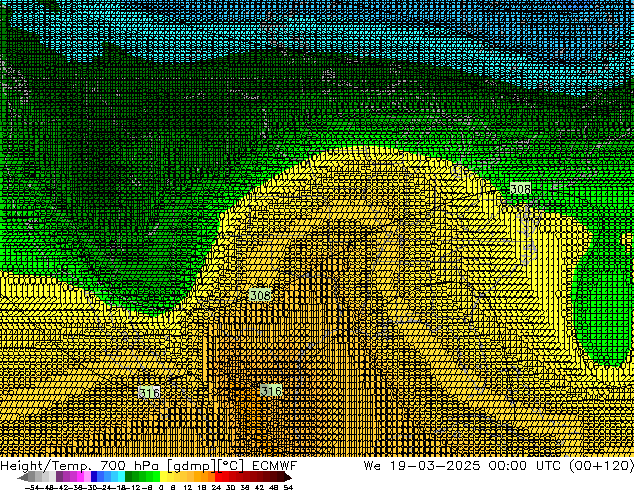Click the "-54" legend value
Image resolution: width=634 pixels, height=490 pixels.
pos(32,487)
